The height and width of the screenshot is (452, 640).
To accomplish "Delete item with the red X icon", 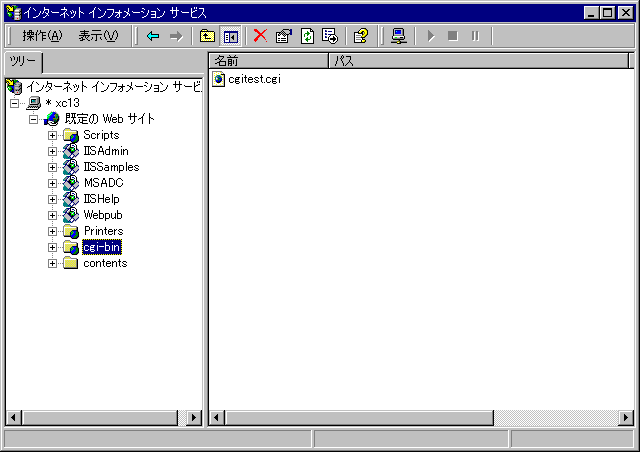I will tap(260, 36).
